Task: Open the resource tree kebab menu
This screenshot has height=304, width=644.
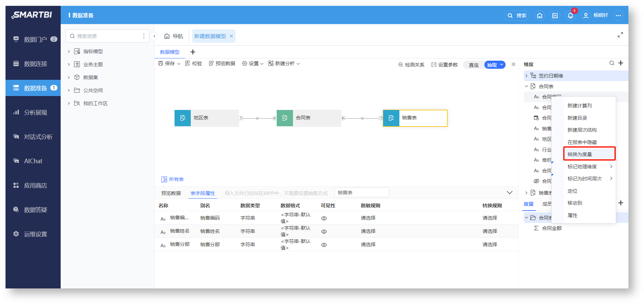Action: tap(144, 36)
